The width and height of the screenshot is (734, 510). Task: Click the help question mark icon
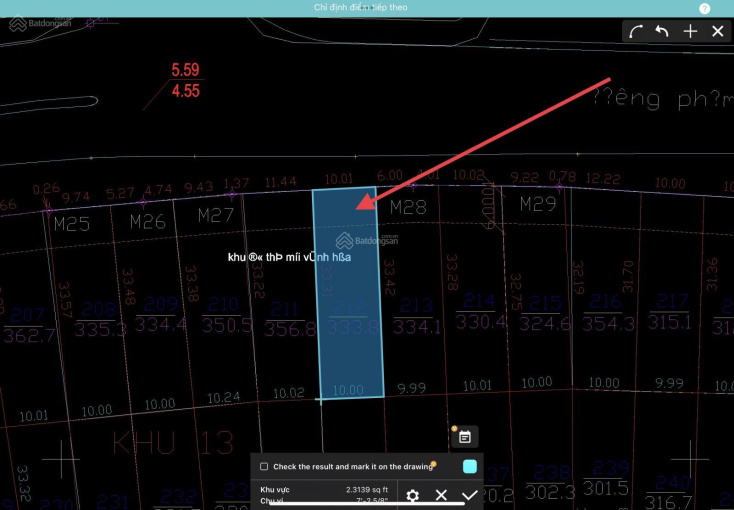click(x=705, y=8)
